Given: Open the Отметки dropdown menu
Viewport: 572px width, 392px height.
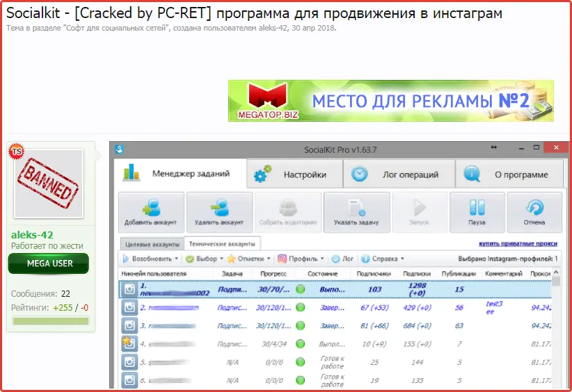Looking at the screenshot, I should [249, 259].
